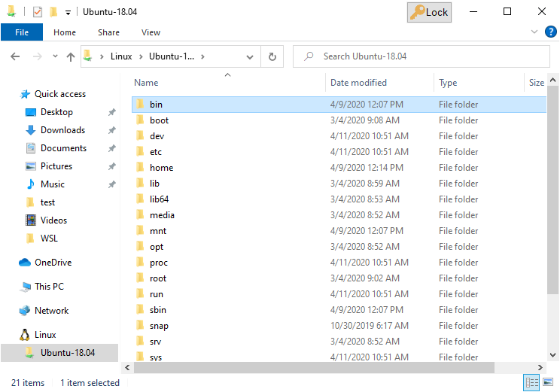Open Music in Quick access
This screenshot has height=392, width=560.
(x=53, y=184)
